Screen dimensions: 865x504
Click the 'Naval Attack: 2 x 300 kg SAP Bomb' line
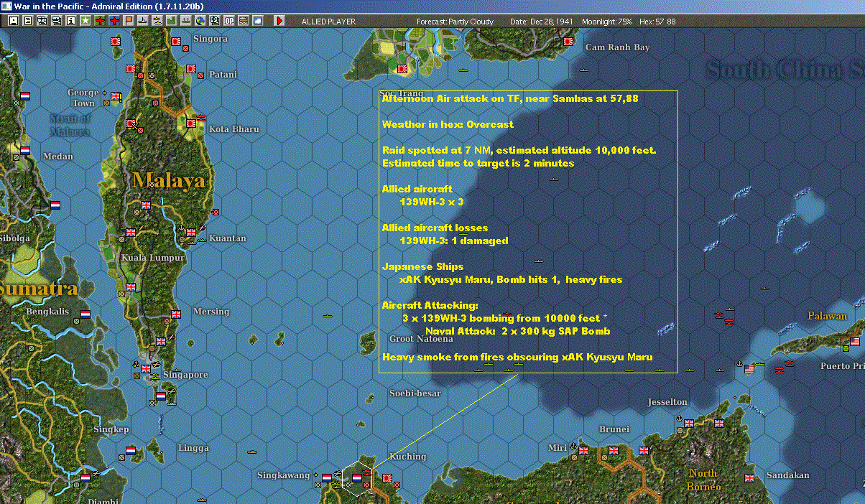point(518,331)
